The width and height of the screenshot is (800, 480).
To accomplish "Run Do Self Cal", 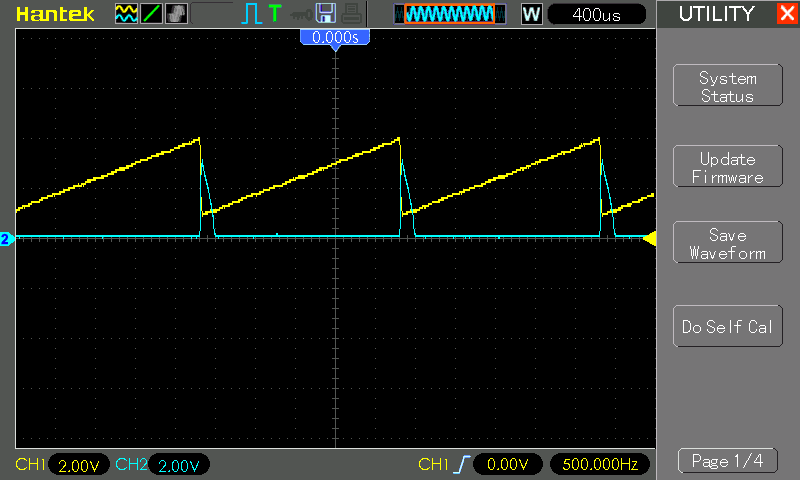I will [728, 326].
